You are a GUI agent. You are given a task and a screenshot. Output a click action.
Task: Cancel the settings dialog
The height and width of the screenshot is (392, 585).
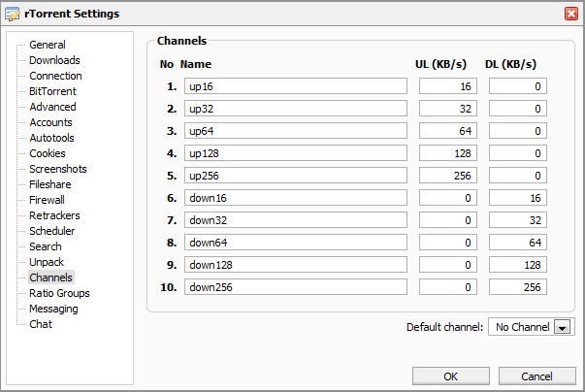(536, 376)
